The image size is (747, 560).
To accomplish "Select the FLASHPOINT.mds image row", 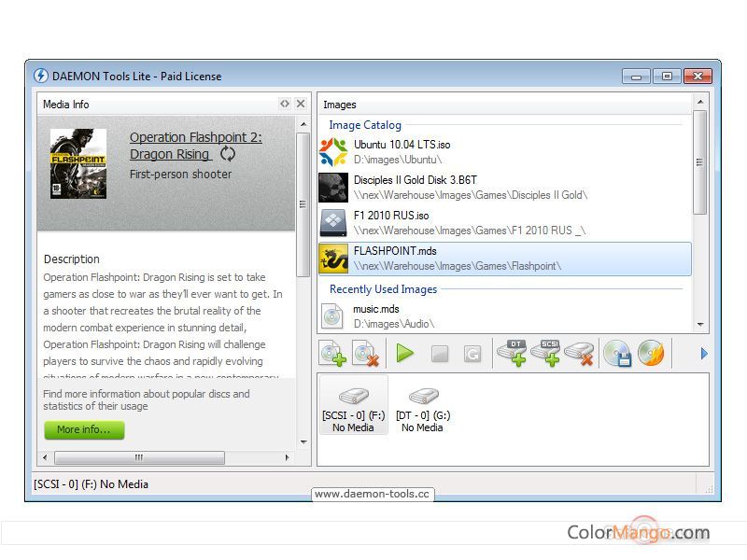I will click(504, 259).
